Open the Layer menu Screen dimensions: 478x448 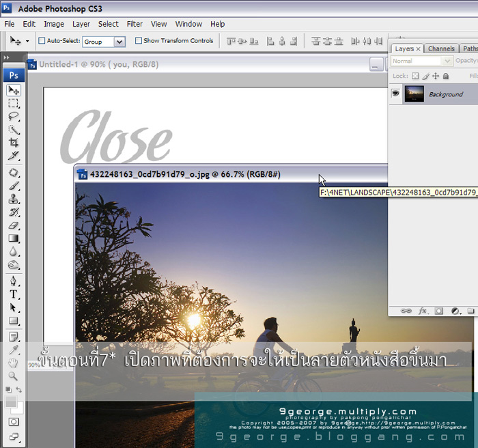tap(81, 24)
